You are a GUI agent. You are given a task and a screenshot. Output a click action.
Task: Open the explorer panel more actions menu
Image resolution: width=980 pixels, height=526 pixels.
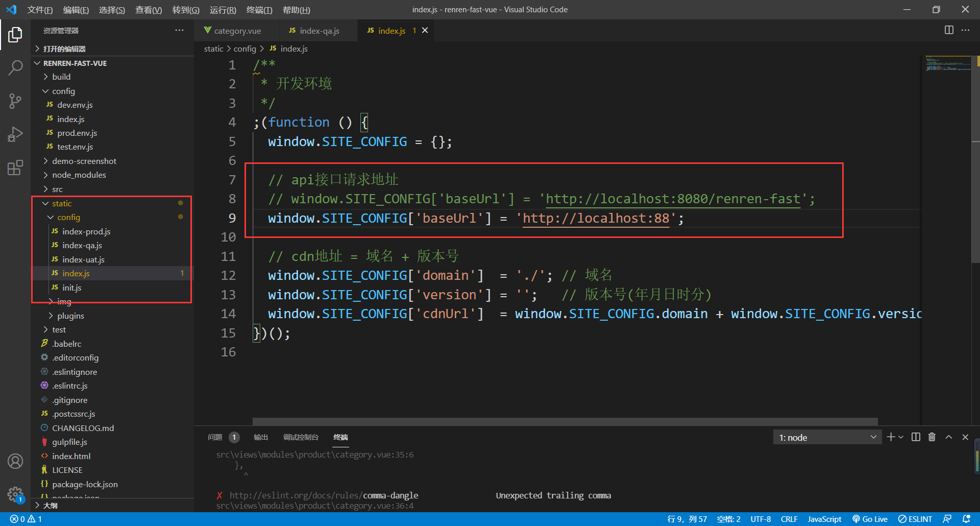point(179,31)
